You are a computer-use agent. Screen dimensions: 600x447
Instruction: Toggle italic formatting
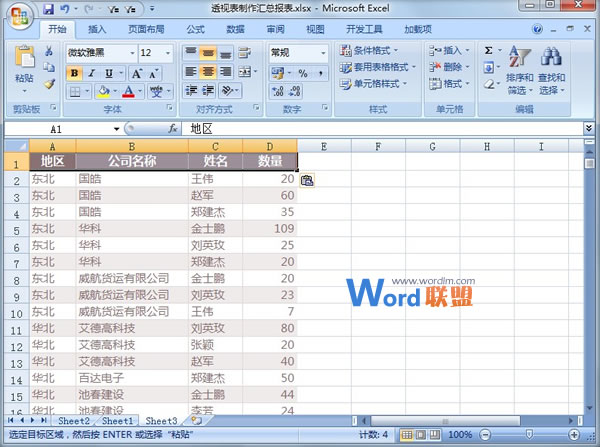point(91,73)
